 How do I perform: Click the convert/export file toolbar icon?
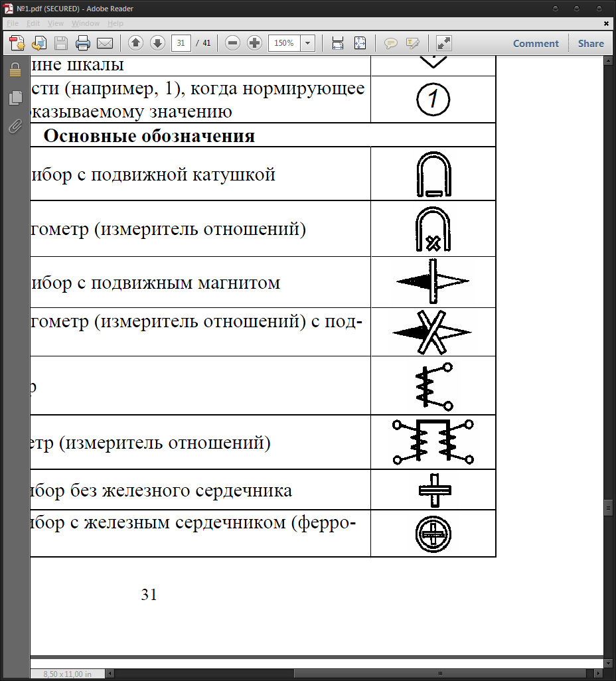[x=39, y=43]
